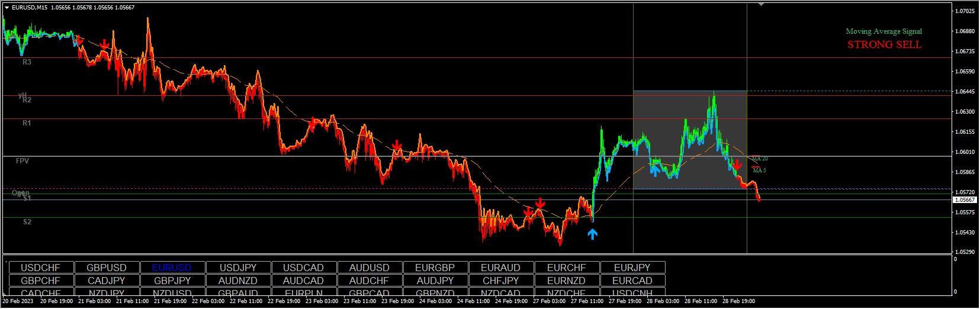This screenshot has width=980, height=309.
Task: Click the EURUSD,M15 chart title text
Action: (30, 8)
